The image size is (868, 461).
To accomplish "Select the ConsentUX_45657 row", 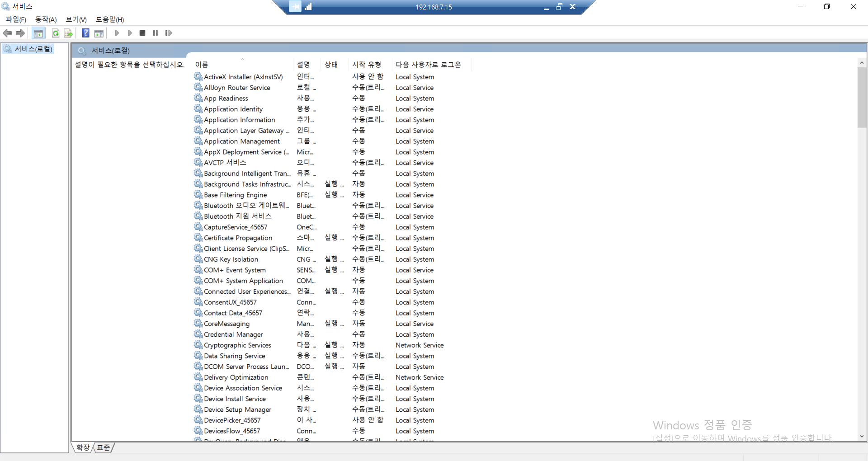I will [332, 302].
